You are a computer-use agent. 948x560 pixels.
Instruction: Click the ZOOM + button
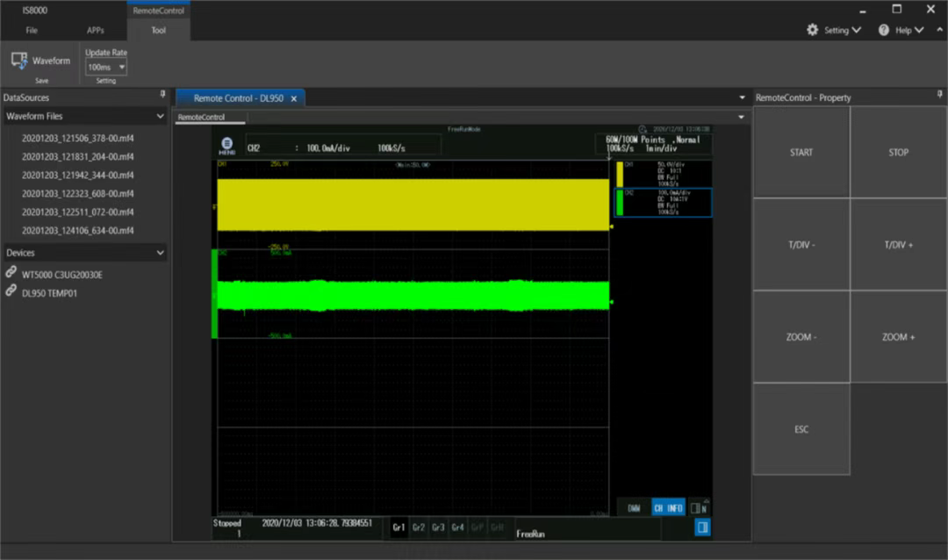coord(899,337)
